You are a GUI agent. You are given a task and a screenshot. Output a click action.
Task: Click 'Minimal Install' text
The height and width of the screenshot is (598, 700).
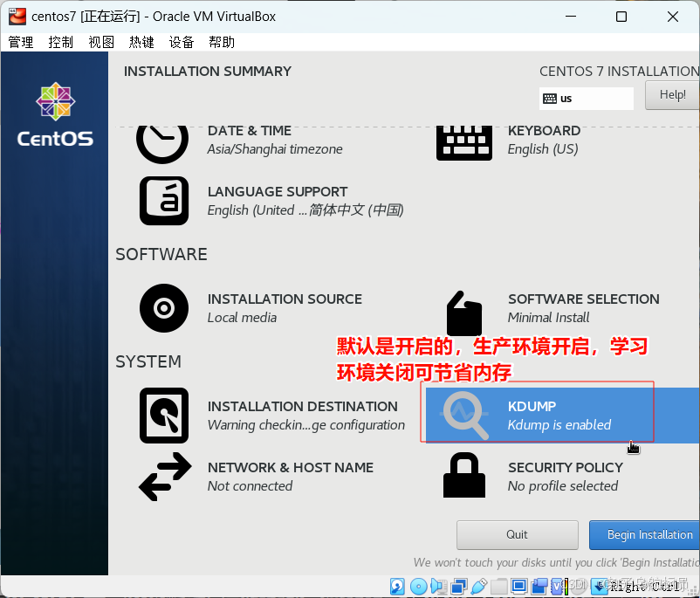point(548,318)
